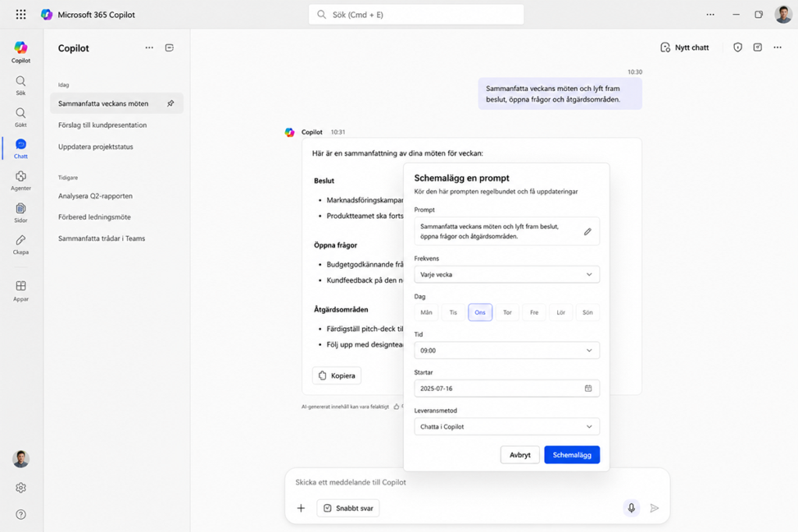Select Lör as the day
Viewport: 798px width, 532px height.
[561, 312]
